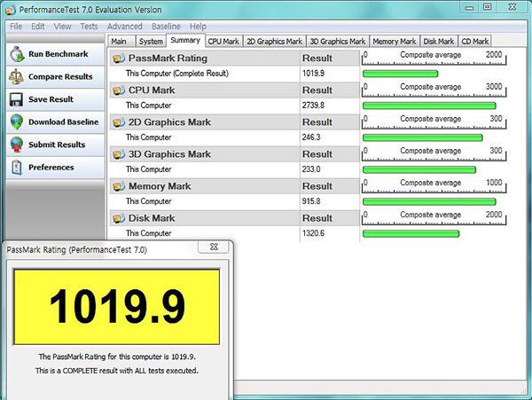This screenshot has height=400, width=532.
Task: Click the yellow 1019.9 rating display
Action: click(116, 306)
